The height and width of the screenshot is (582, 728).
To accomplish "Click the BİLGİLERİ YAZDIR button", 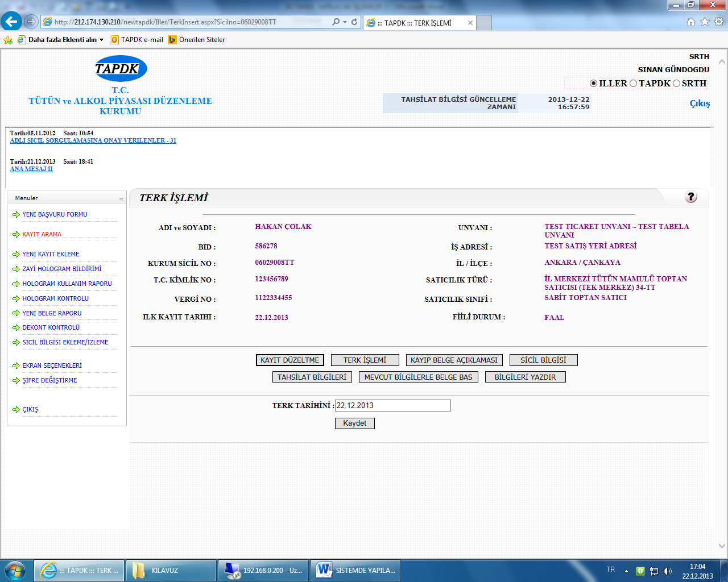I will [526, 377].
